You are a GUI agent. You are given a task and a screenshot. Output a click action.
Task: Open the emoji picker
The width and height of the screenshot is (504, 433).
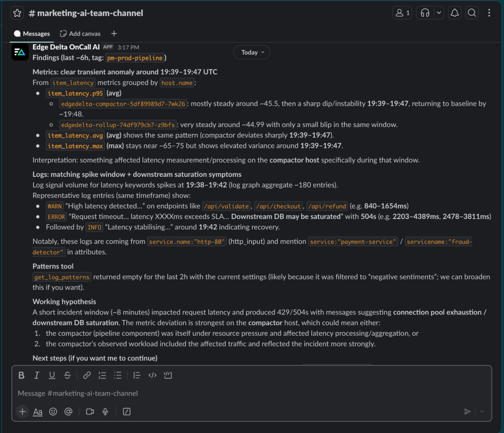click(53, 412)
